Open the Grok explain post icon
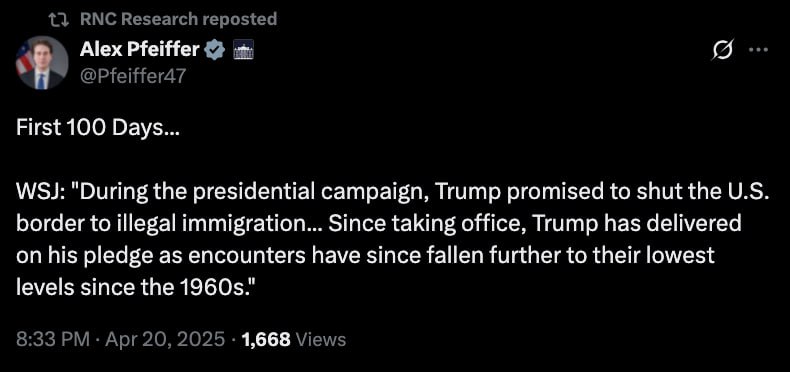790x372 pixels. coord(723,49)
